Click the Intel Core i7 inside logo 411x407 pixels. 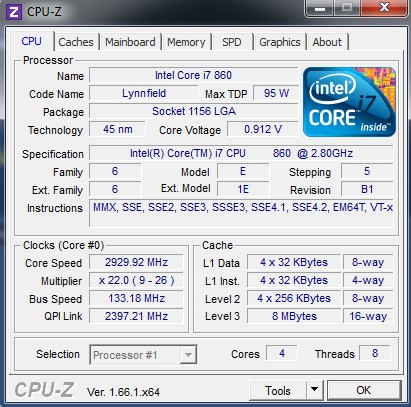349,102
